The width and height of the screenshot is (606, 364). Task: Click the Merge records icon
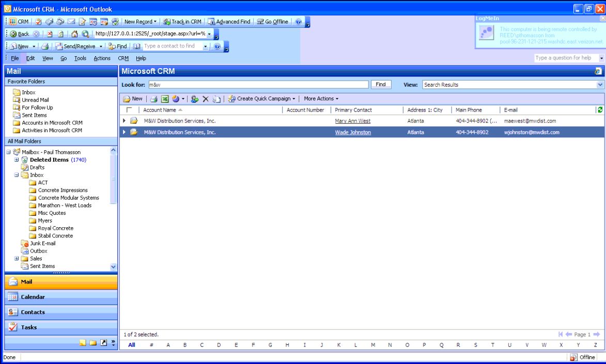pos(216,99)
